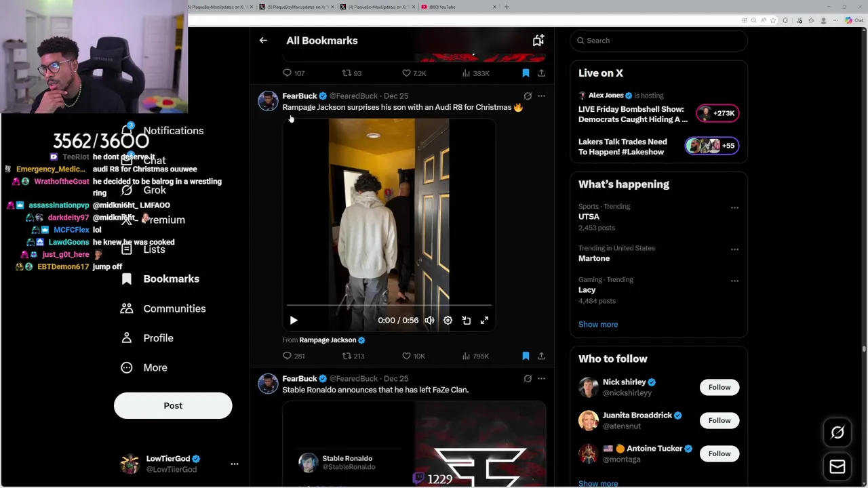Open more options for UTSA trend

pos(734,207)
